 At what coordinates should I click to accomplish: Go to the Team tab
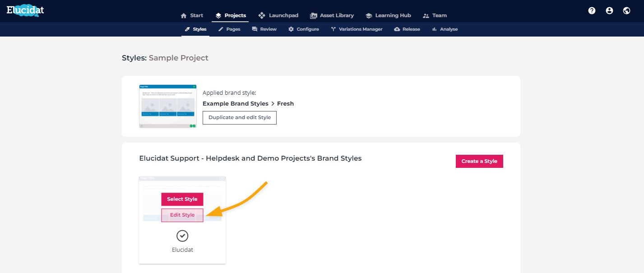pyautogui.click(x=435, y=15)
